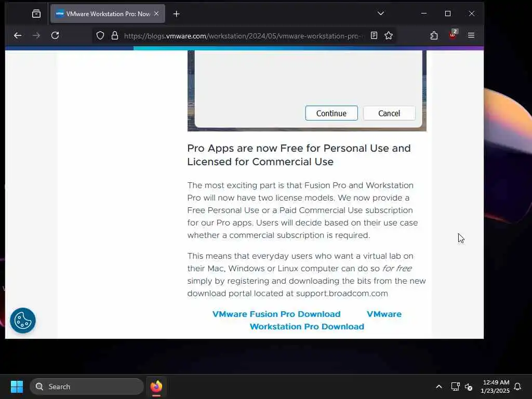
Task: Open the VMware Fusion Pro Download link
Action: pyautogui.click(x=276, y=314)
